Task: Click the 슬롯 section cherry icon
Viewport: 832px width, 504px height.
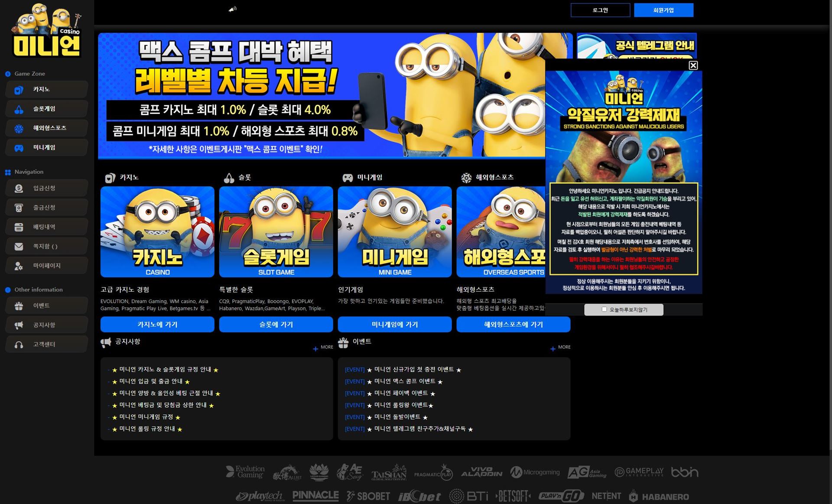Action: (229, 178)
